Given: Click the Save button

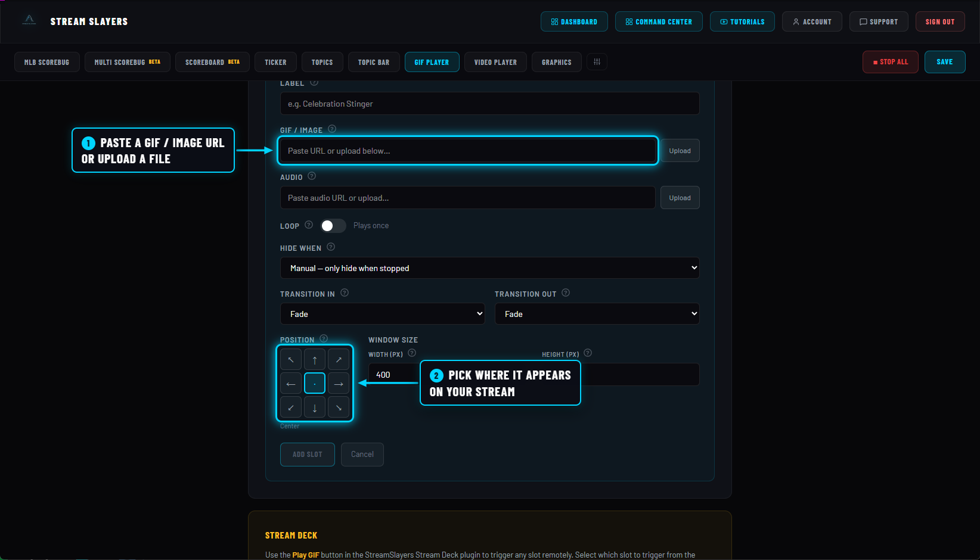Looking at the screenshot, I should pyautogui.click(x=945, y=62).
